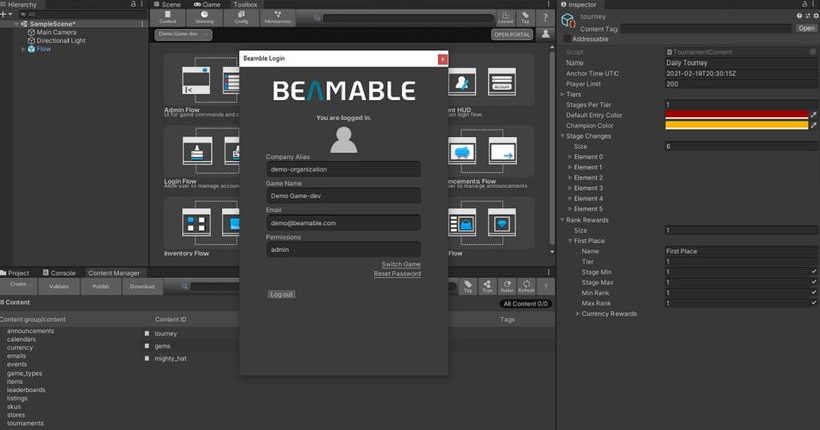Click the OPEN PORTAL button
This screenshot has height=430, width=820.
512,34
